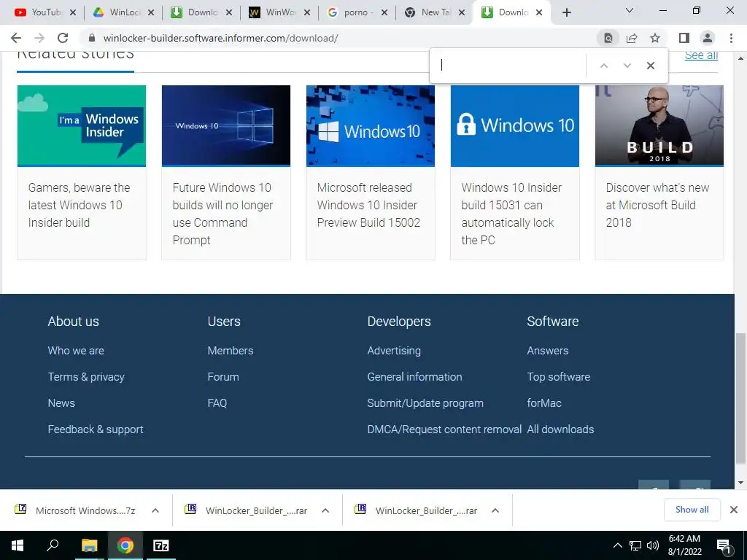The image size is (747, 560).
Task: Switch to the WinWorld tab
Action: click(274, 12)
